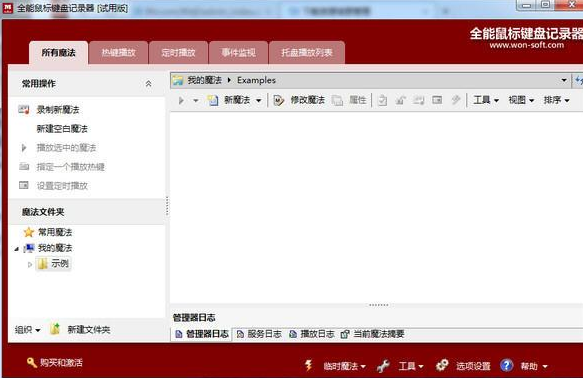
Task: Collapse the 我的魔法 tree node
Action: 16,249
